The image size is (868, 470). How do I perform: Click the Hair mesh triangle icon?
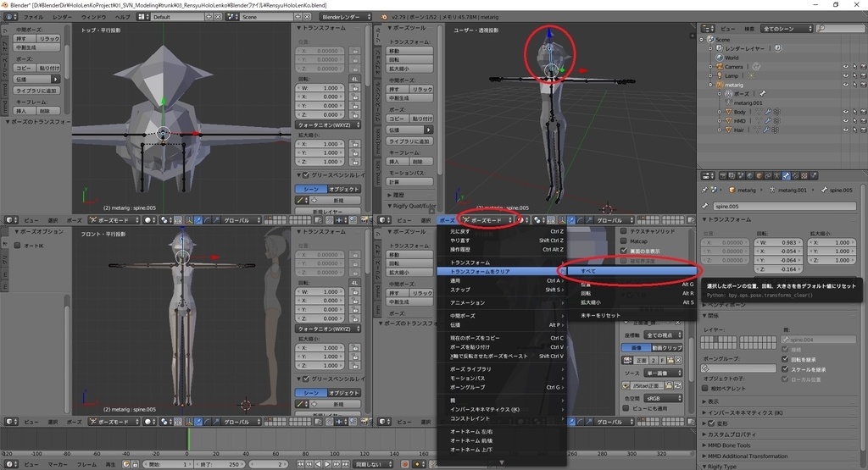click(728, 130)
